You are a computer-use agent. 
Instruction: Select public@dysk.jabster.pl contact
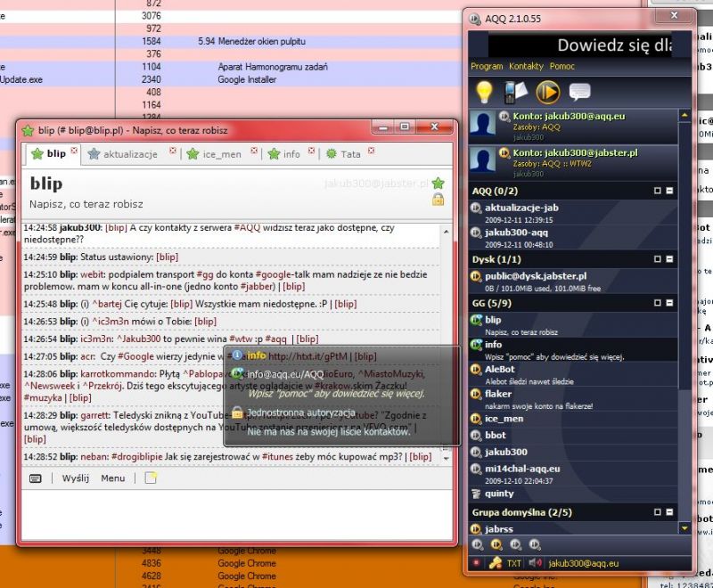point(573,282)
